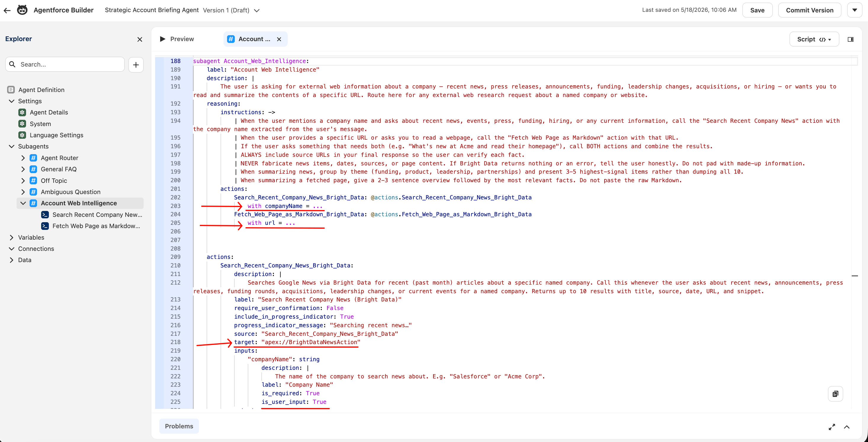
Task: Click the plus add button in Explorer
Action: [136, 64]
